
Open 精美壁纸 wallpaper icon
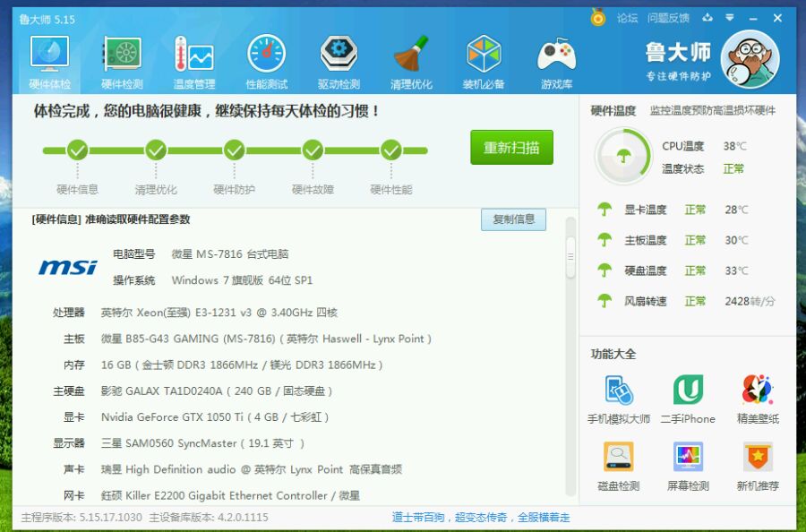(x=758, y=399)
